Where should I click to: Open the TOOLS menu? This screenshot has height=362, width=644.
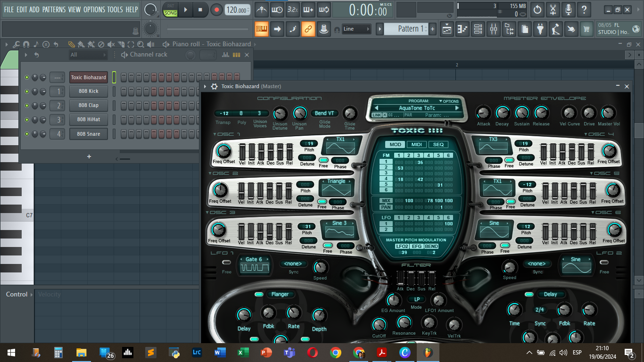click(x=115, y=9)
